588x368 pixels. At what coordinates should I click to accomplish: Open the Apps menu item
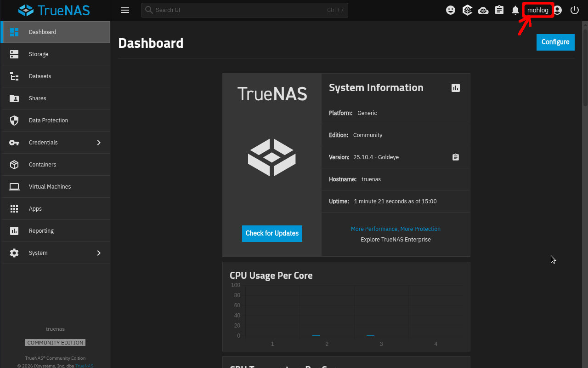pyautogui.click(x=56, y=209)
